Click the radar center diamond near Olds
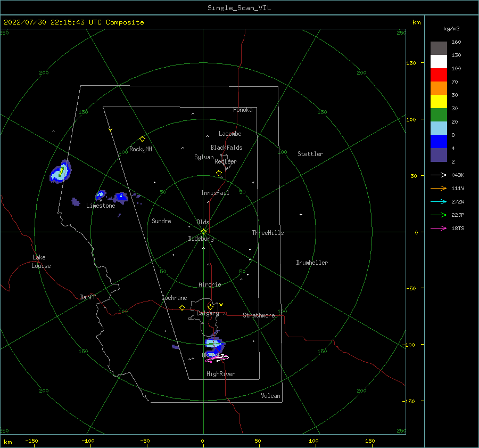The height and width of the screenshot is (448, 479). (203, 232)
